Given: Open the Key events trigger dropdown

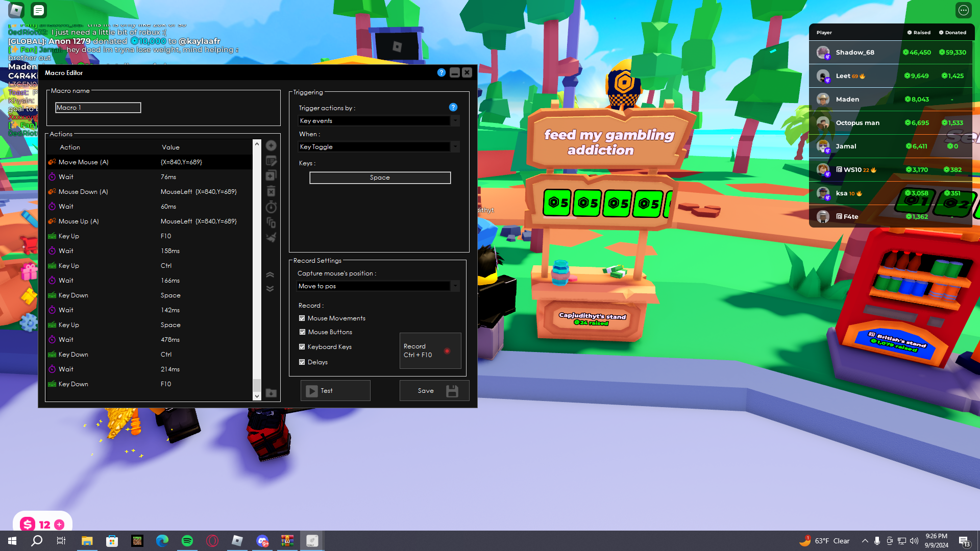Looking at the screenshot, I should (455, 121).
